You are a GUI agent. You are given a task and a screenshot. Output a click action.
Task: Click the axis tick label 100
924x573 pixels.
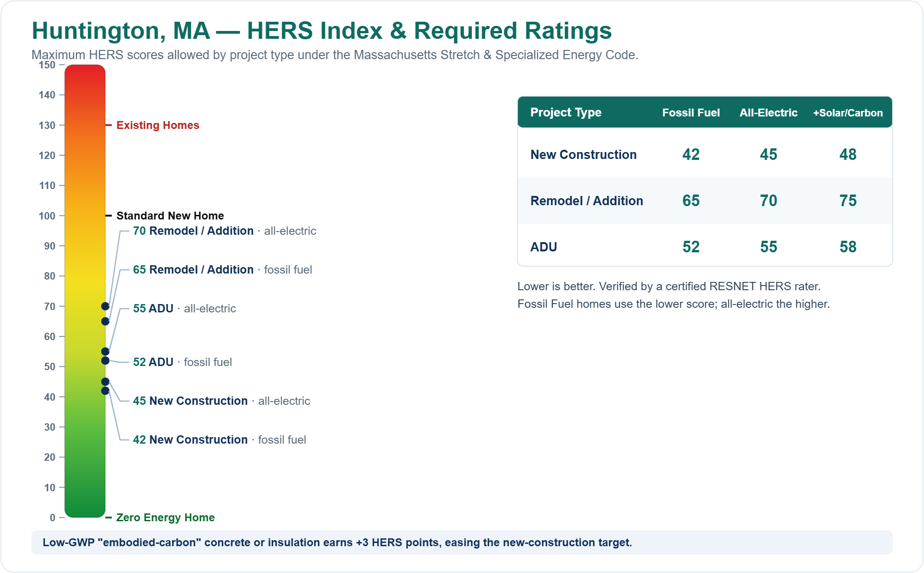tap(47, 216)
